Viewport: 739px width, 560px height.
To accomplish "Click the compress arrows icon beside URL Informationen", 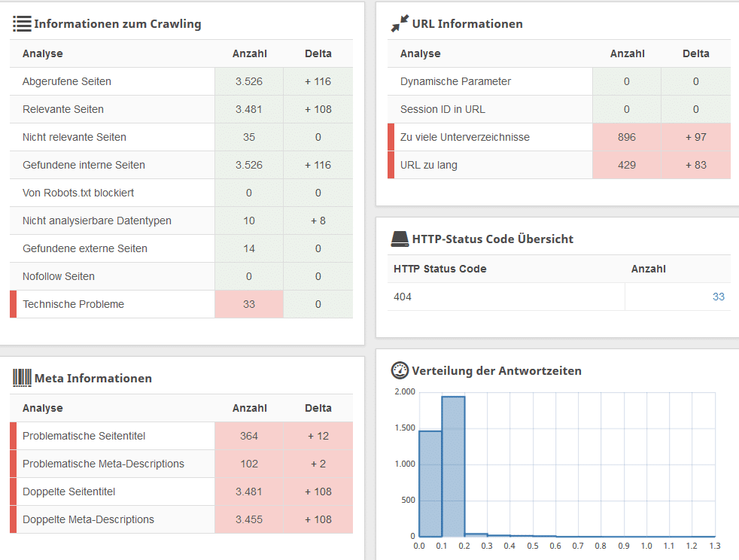I will (x=400, y=23).
